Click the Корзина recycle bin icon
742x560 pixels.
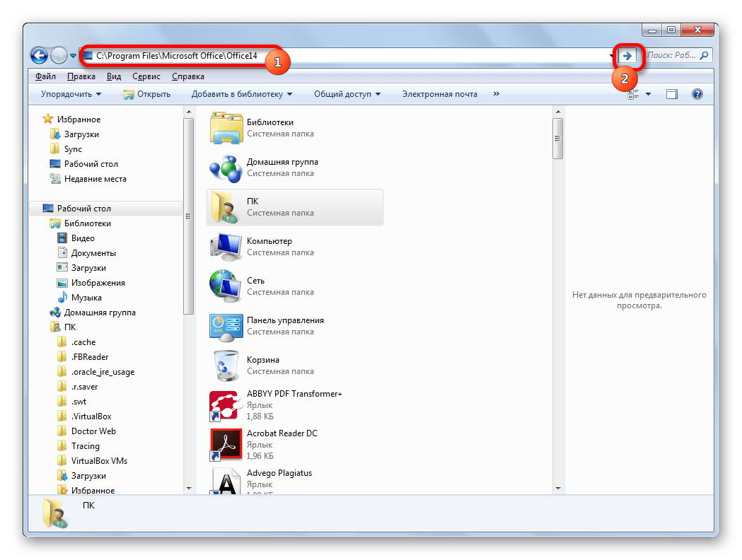(226, 366)
